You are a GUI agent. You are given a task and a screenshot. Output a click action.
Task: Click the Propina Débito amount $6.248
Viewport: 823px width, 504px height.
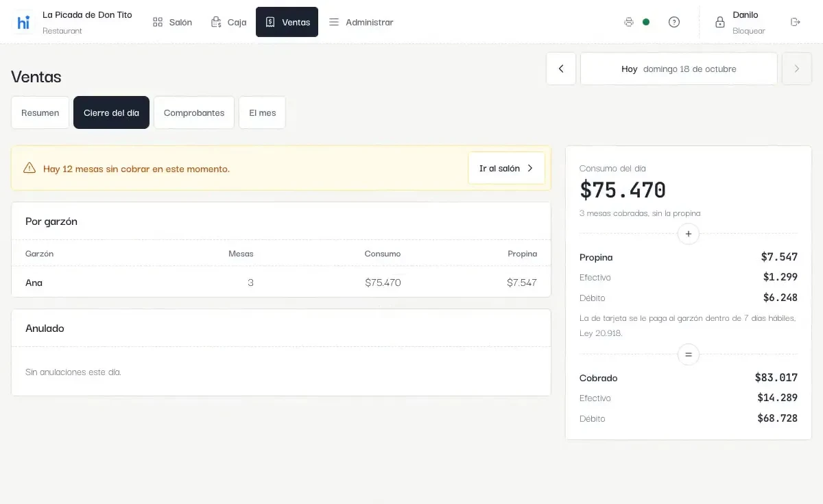780,298
